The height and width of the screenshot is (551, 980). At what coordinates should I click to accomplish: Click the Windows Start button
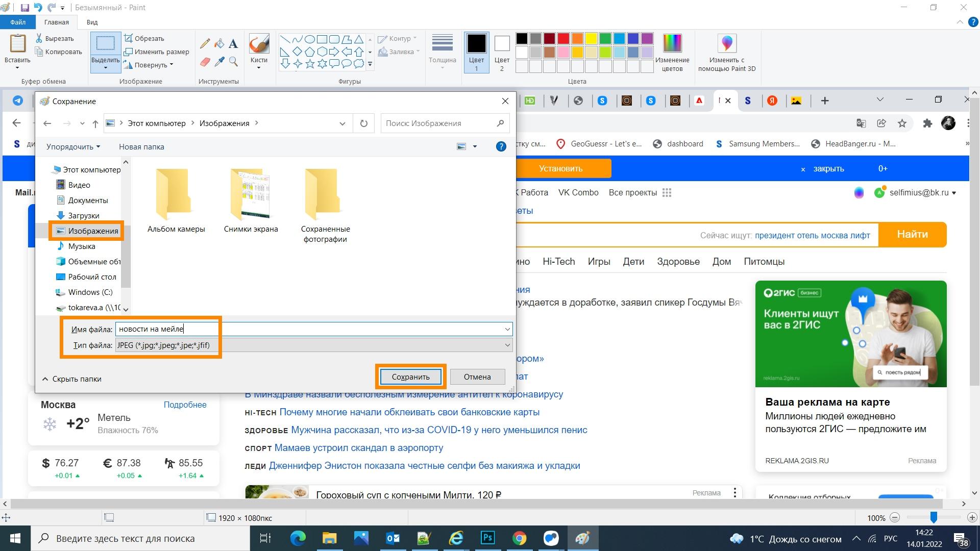(x=15, y=538)
